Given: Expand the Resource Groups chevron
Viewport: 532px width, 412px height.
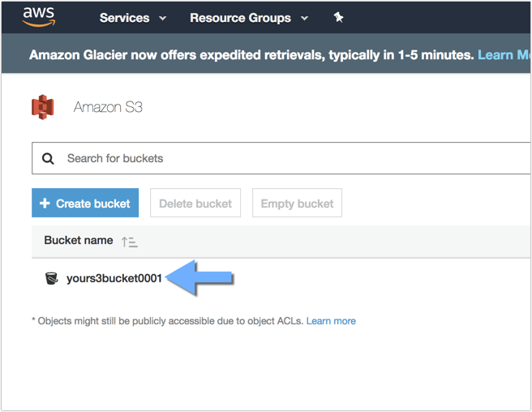Looking at the screenshot, I should click(x=305, y=19).
